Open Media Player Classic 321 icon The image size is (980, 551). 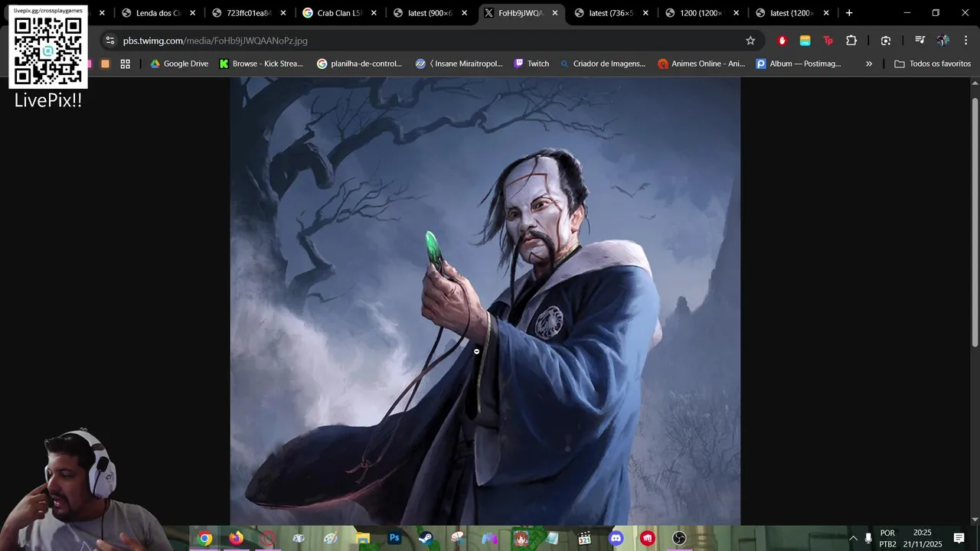coord(584,539)
